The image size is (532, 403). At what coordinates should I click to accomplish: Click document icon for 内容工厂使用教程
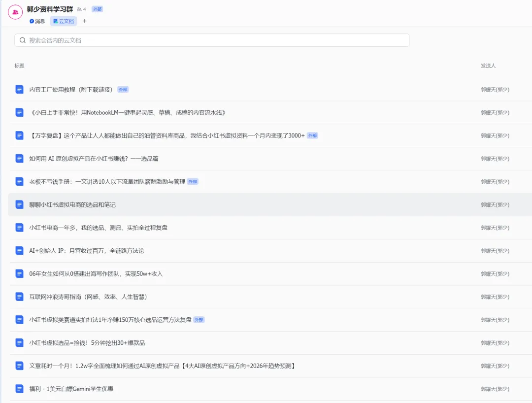pos(19,90)
